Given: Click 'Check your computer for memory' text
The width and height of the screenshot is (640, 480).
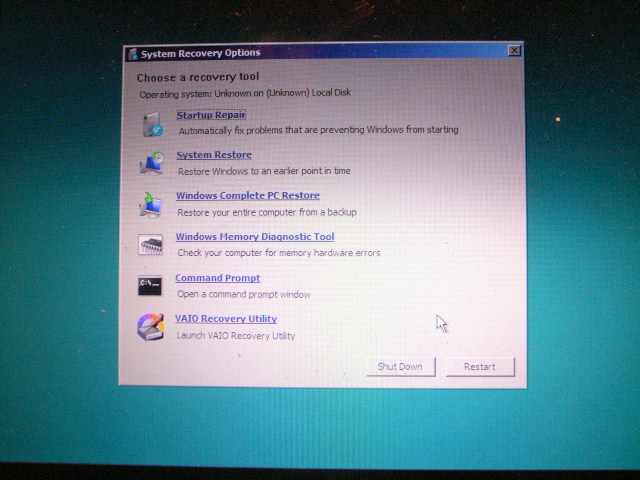Looking at the screenshot, I should [279, 253].
